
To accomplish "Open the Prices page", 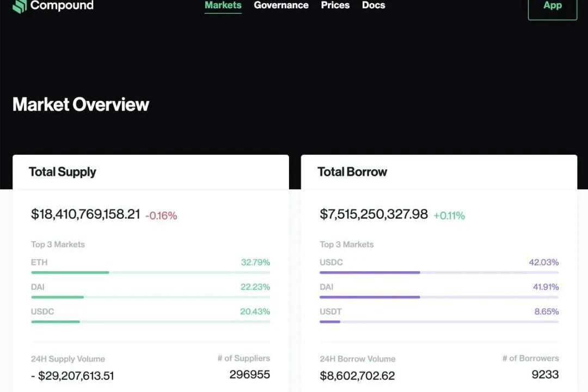I will pos(335,5).
